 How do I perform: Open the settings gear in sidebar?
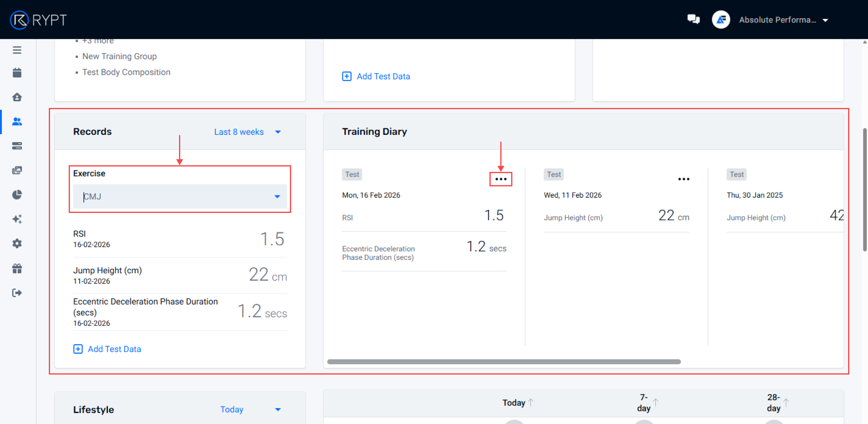(x=17, y=243)
